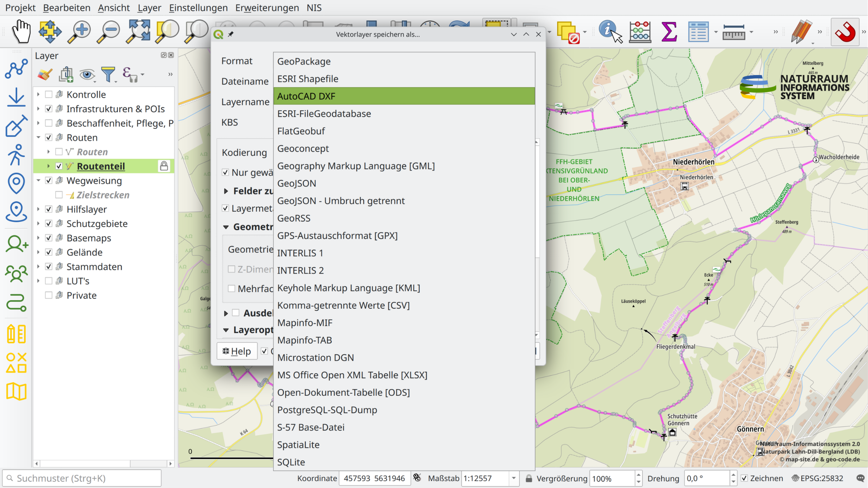Toggle the Schutzgebiete group checkbox

pyautogui.click(x=49, y=223)
